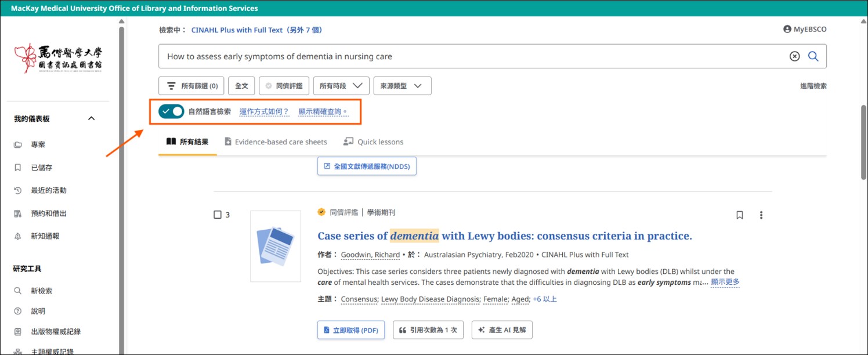Tick the checkbox for result 3
The height and width of the screenshot is (355, 868).
tap(218, 215)
